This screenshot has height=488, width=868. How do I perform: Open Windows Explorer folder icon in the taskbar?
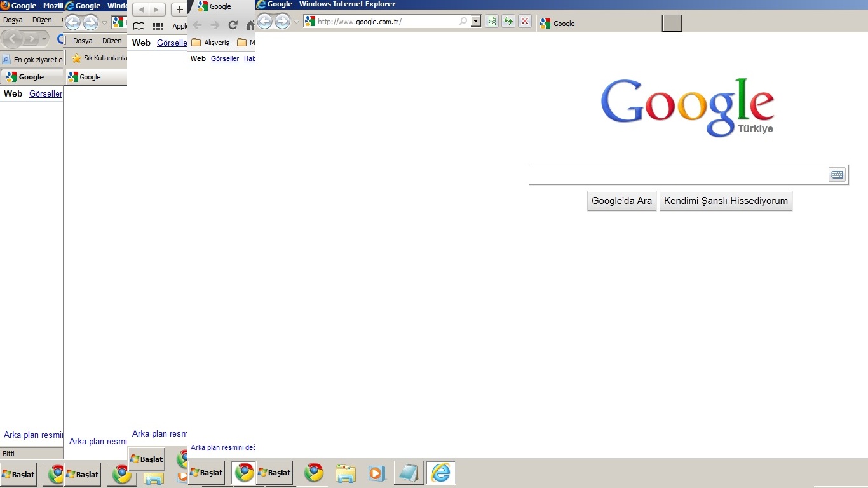point(346,473)
